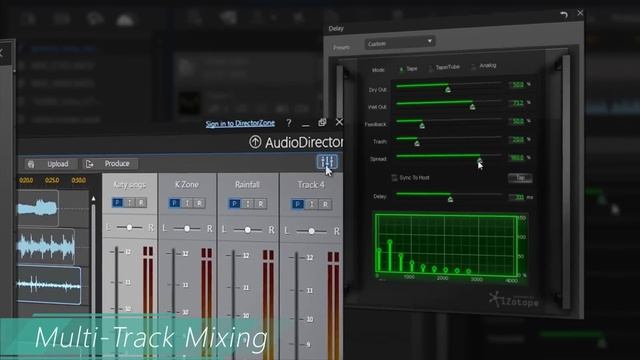This screenshot has height=360, width=640.
Task: Close the Delay effect window
Action: pos(580,13)
